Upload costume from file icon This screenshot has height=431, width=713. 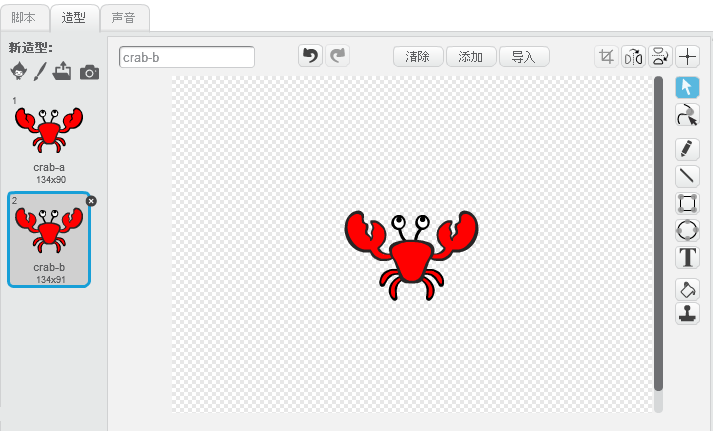[x=62, y=71]
